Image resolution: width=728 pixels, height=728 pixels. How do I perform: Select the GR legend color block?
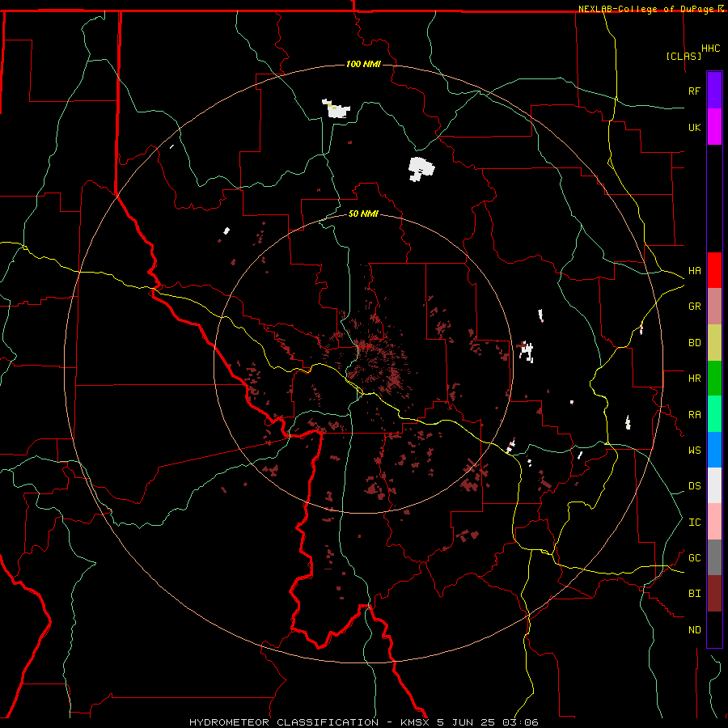click(714, 307)
